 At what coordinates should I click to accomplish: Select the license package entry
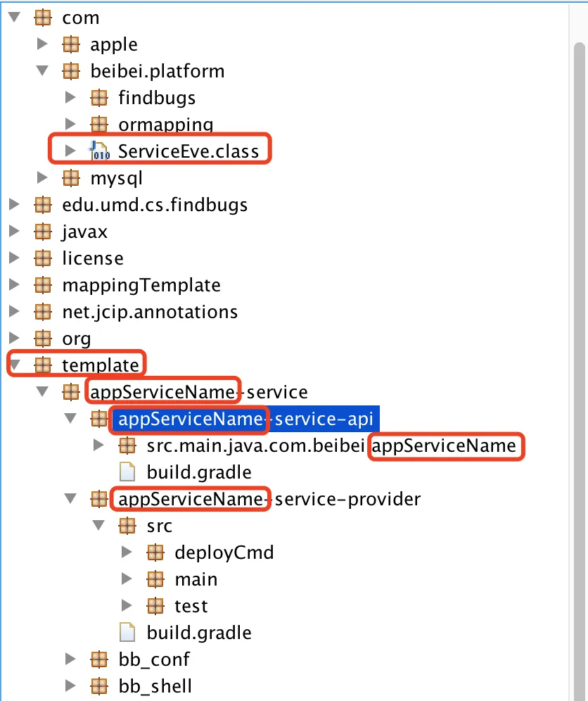click(x=92, y=258)
